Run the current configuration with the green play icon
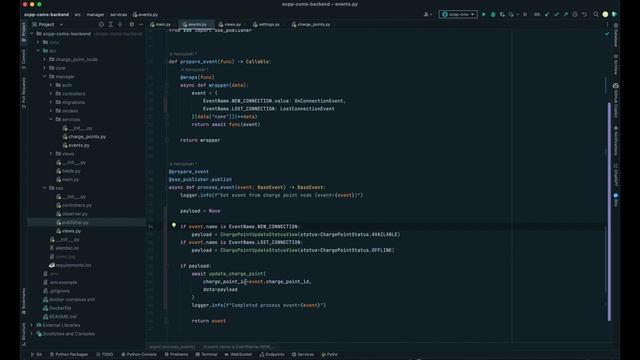The height and width of the screenshot is (360, 640). pos(484,14)
